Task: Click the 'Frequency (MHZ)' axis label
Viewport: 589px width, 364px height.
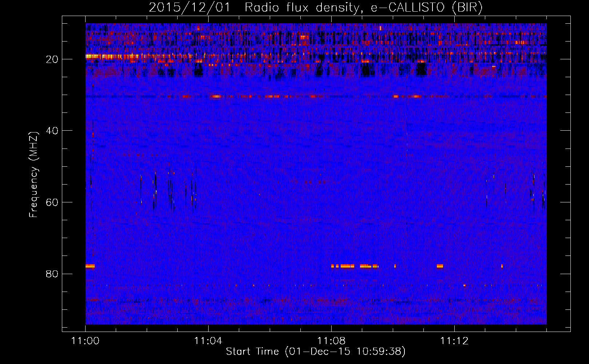Action: pyautogui.click(x=33, y=175)
